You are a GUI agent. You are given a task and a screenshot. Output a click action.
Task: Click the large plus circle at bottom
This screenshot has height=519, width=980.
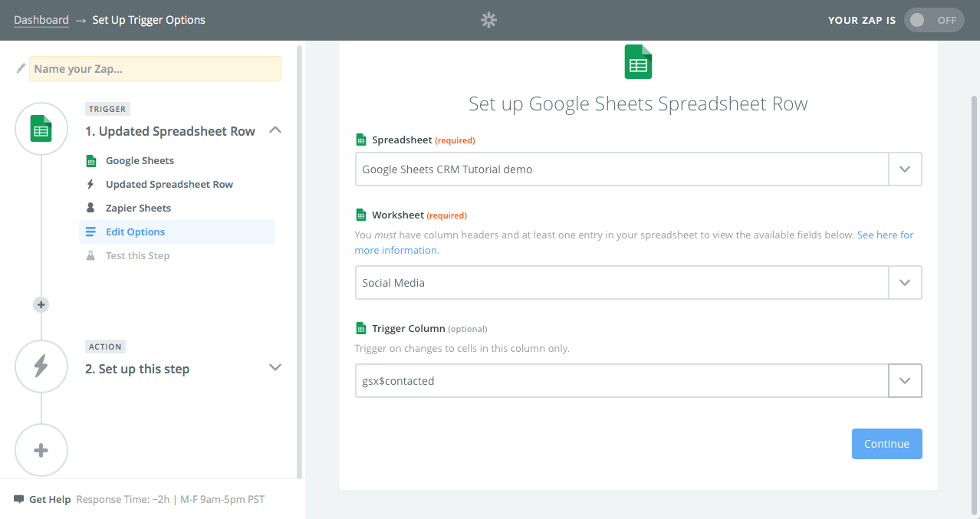(x=41, y=450)
